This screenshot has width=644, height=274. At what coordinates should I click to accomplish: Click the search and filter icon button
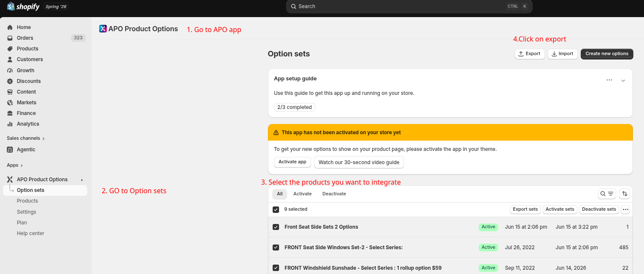click(607, 194)
